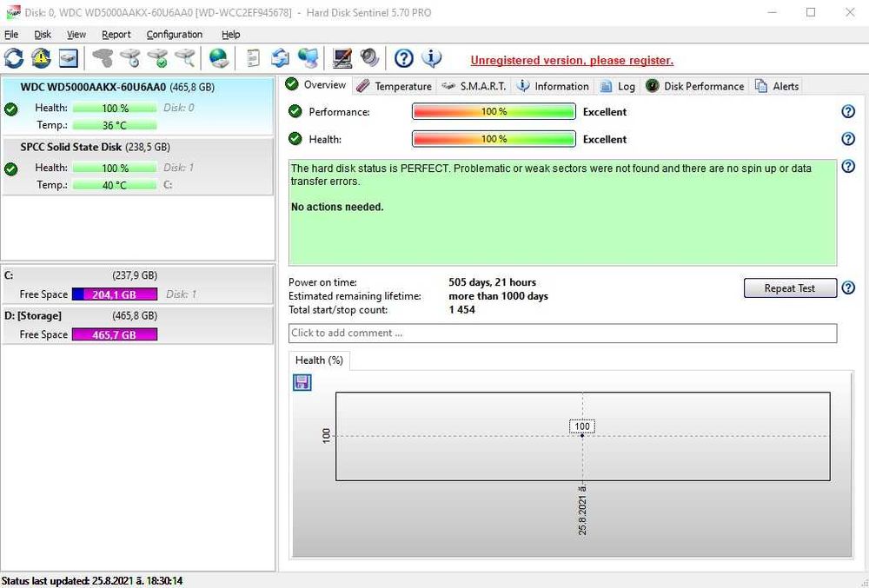This screenshot has height=588, width=869.
Task: Open the File menu
Action: (11, 35)
